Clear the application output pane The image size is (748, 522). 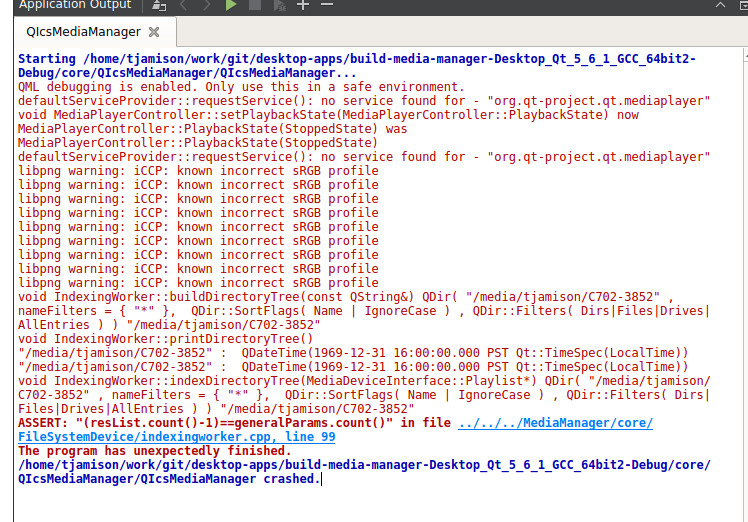pyautogui.click(x=159, y=5)
